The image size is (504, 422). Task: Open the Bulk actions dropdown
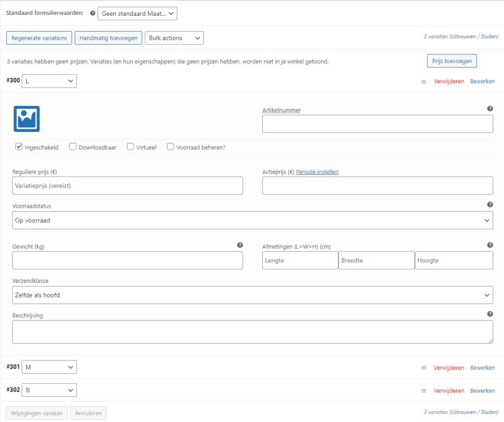[x=174, y=38]
